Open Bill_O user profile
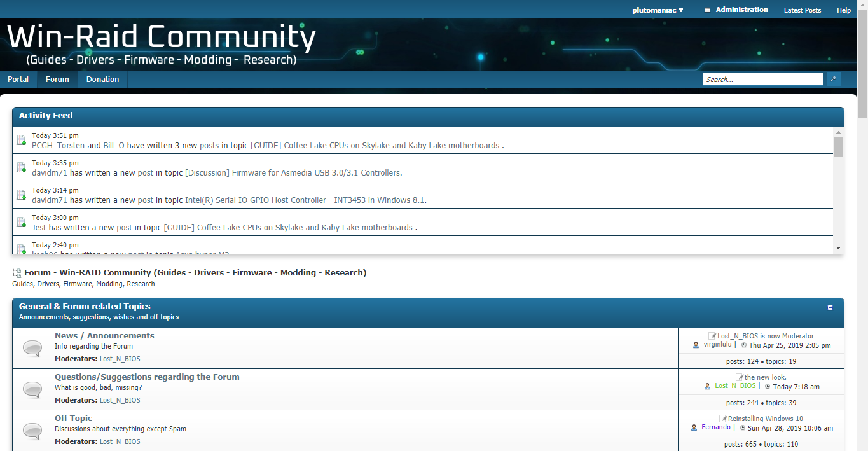The width and height of the screenshot is (868, 451). pos(114,146)
